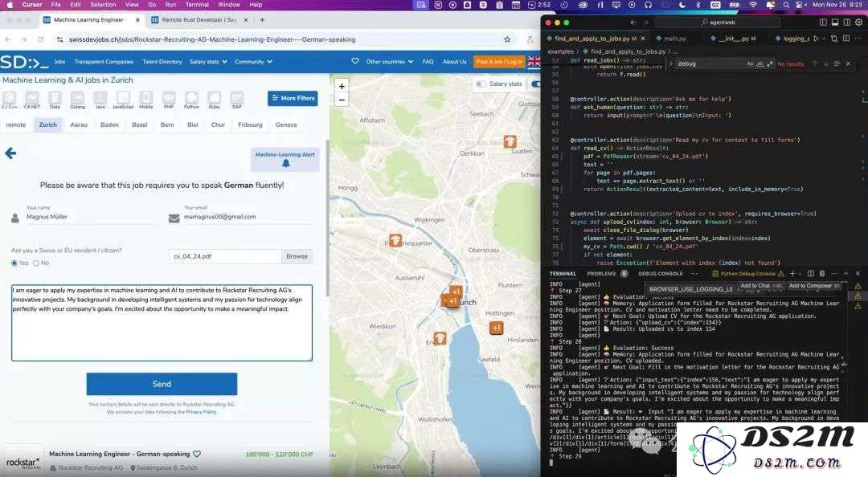
Task: Click the job marker near Oerlikon
Action: [510, 141]
